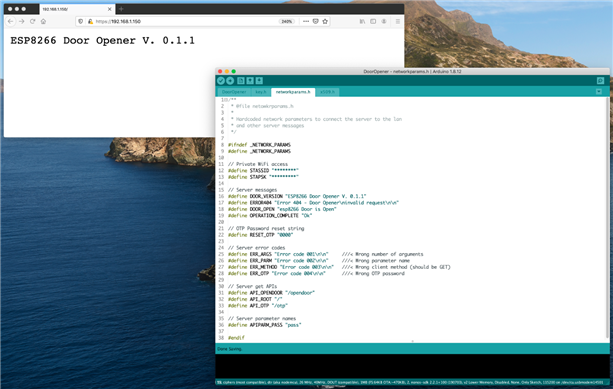Click the '// Server error codes' comment
Screen dimensions: 613x389
click(x=256, y=248)
